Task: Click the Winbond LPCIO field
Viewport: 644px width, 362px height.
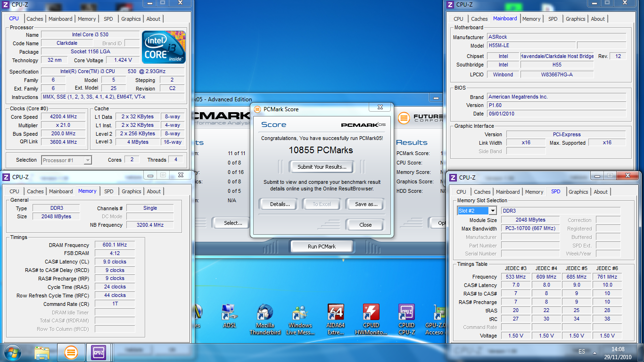Action: coord(504,74)
